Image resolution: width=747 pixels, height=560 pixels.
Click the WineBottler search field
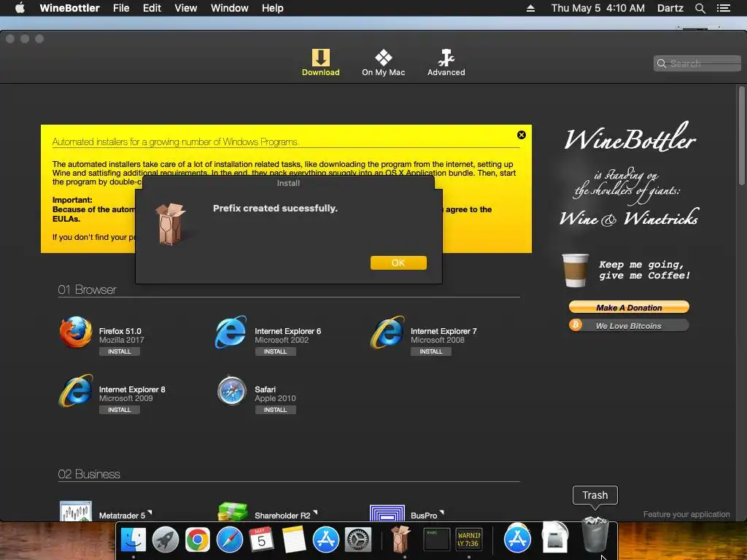[697, 63]
